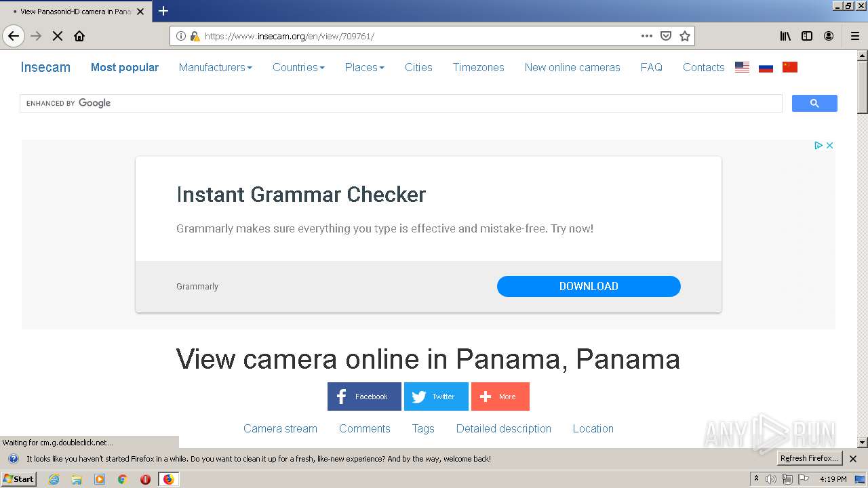The height and width of the screenshot is (488, 868).
Task: Jump to Detailed description section
Action: (504, 428)
